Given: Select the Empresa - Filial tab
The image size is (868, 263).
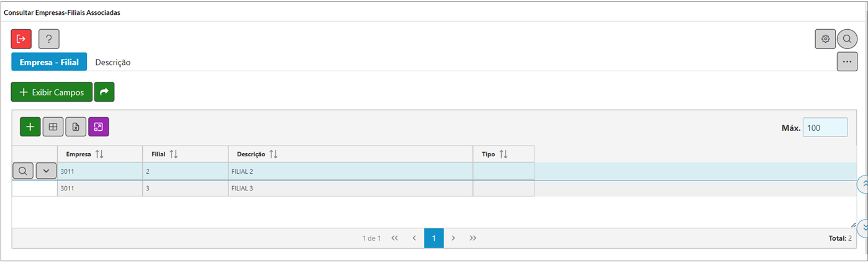Looking at the screenshot, I should click(49, 62).
